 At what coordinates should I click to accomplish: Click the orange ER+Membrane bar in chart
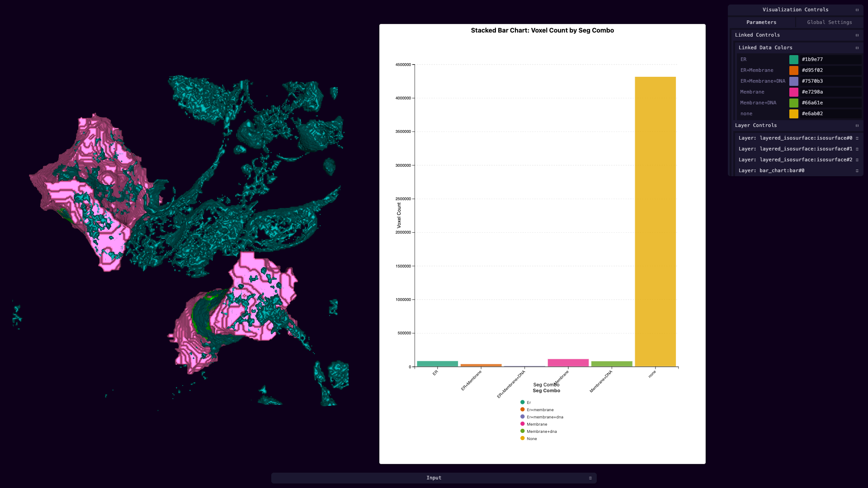click(481, 365)
